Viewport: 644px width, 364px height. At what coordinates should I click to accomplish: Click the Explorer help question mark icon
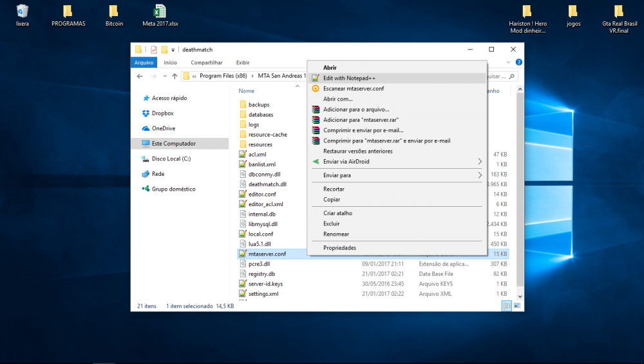[x=518, y=62]
